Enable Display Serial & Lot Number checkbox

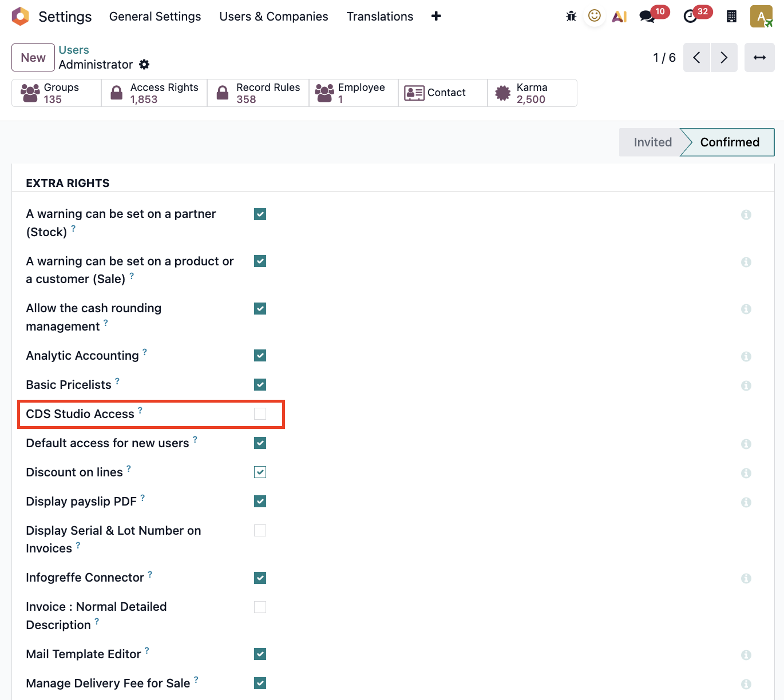260,531
